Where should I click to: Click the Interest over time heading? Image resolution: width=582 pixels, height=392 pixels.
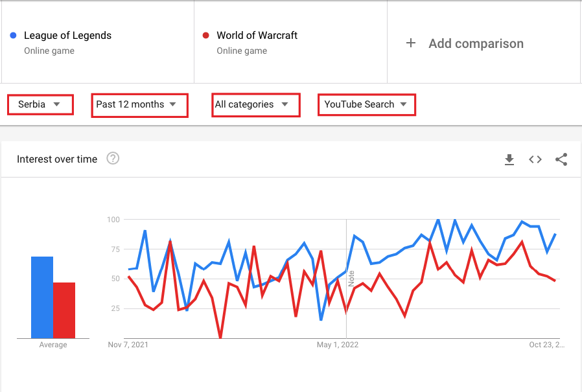(x=57, y=159)
